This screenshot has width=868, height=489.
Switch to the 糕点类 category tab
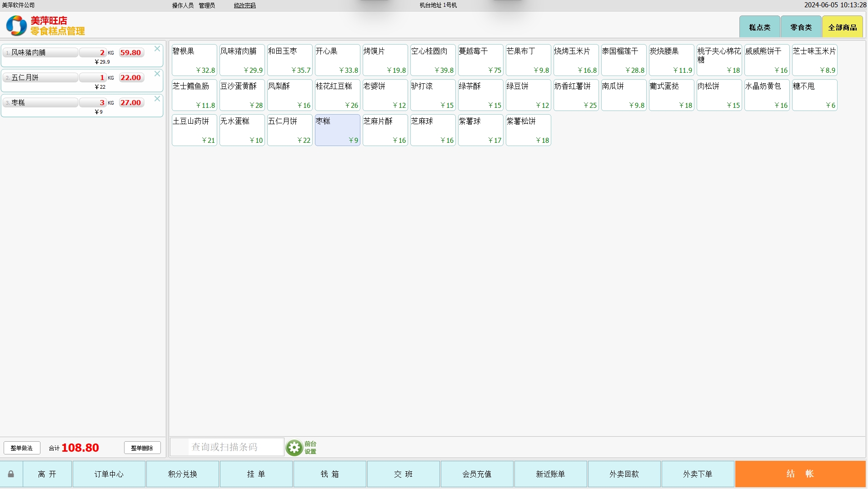[x=759, y=27]
